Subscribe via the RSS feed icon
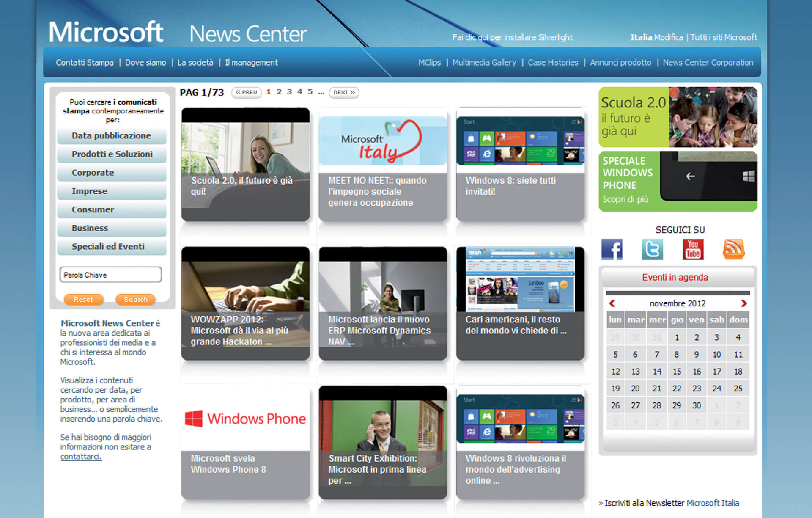This screenshot has height=518, width=812. (x=733, y=249)
